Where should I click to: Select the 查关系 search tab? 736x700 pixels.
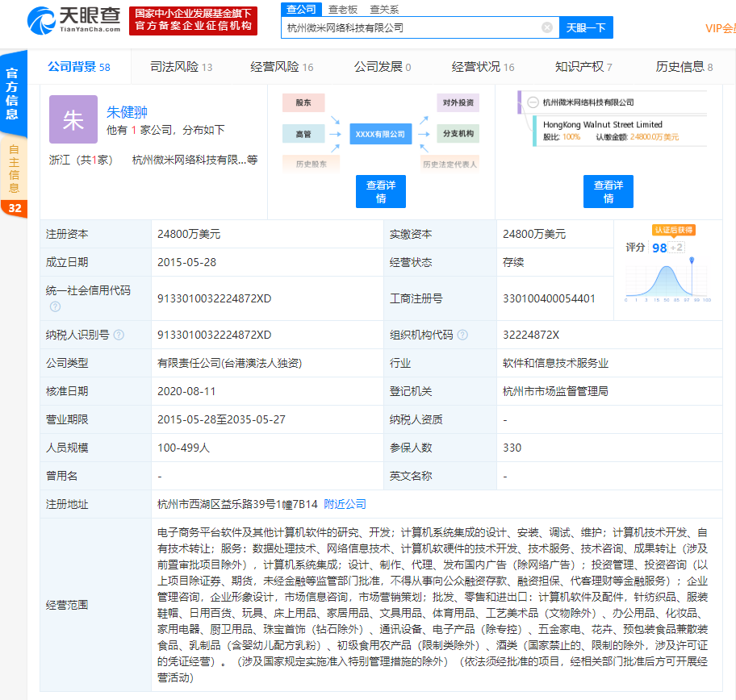(384, 10)
